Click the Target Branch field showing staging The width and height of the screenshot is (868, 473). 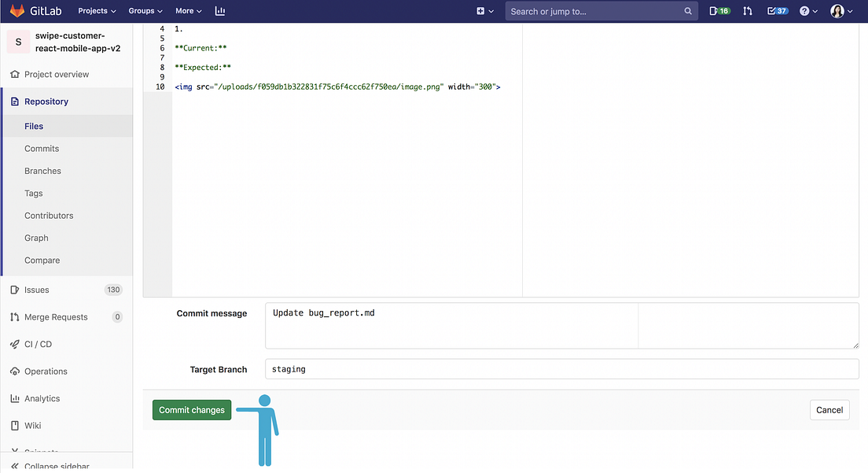coord(562,369)
